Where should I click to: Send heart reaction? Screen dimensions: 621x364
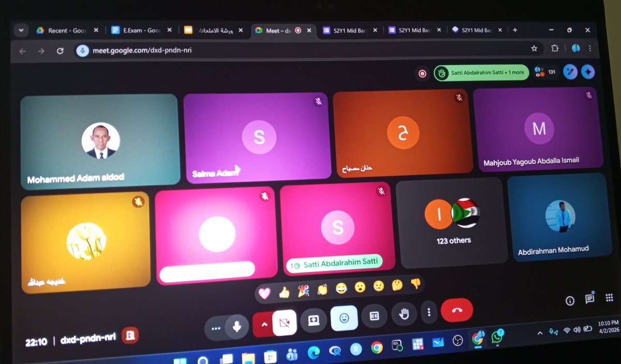[x=264, y=293]
